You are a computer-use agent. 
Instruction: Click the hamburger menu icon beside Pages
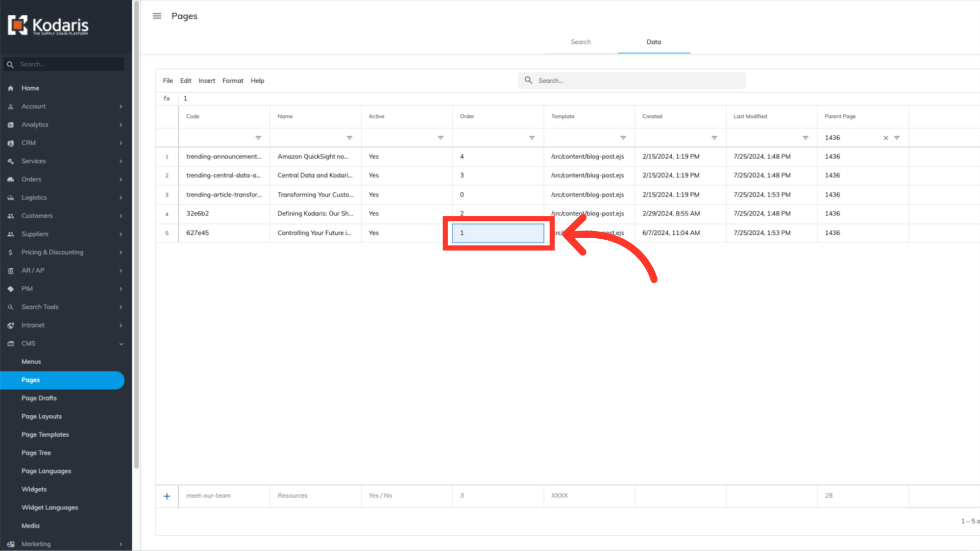tap(157, 16)
